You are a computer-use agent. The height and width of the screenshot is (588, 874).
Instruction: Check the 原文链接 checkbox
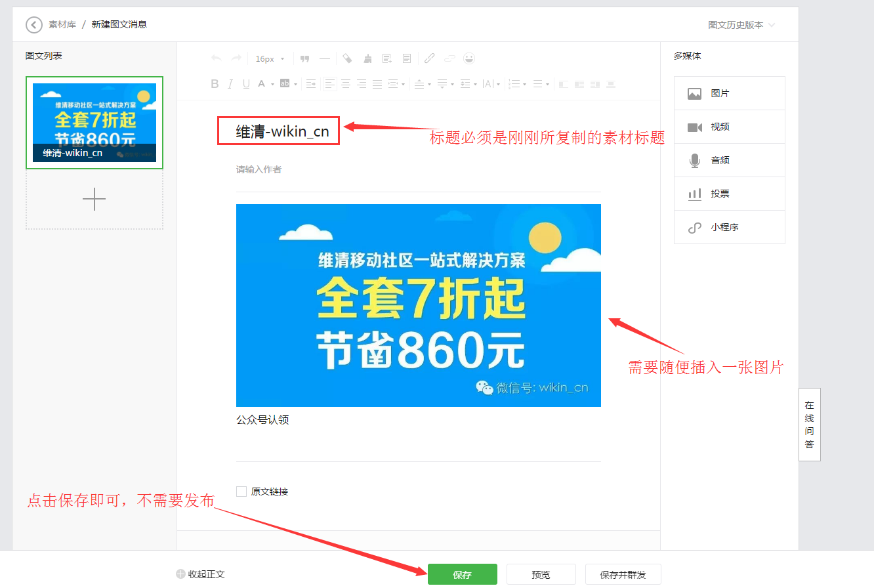(241, 492)
